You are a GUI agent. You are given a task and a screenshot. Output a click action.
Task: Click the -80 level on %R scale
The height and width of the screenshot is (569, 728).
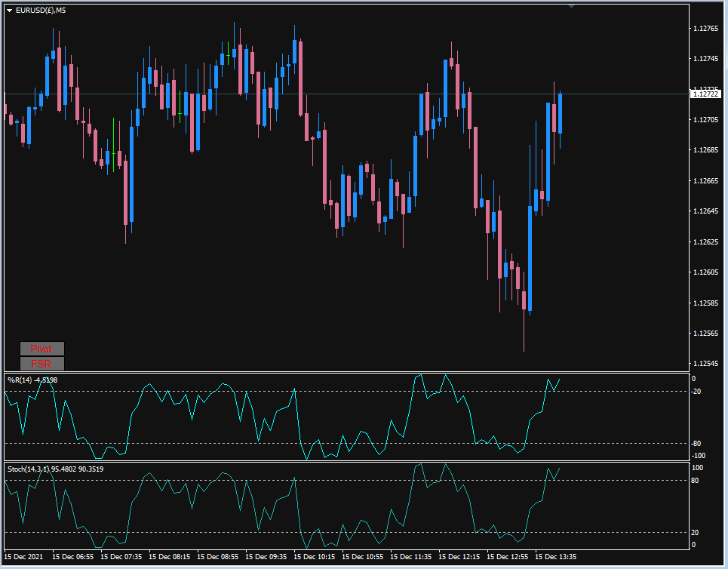696,444
